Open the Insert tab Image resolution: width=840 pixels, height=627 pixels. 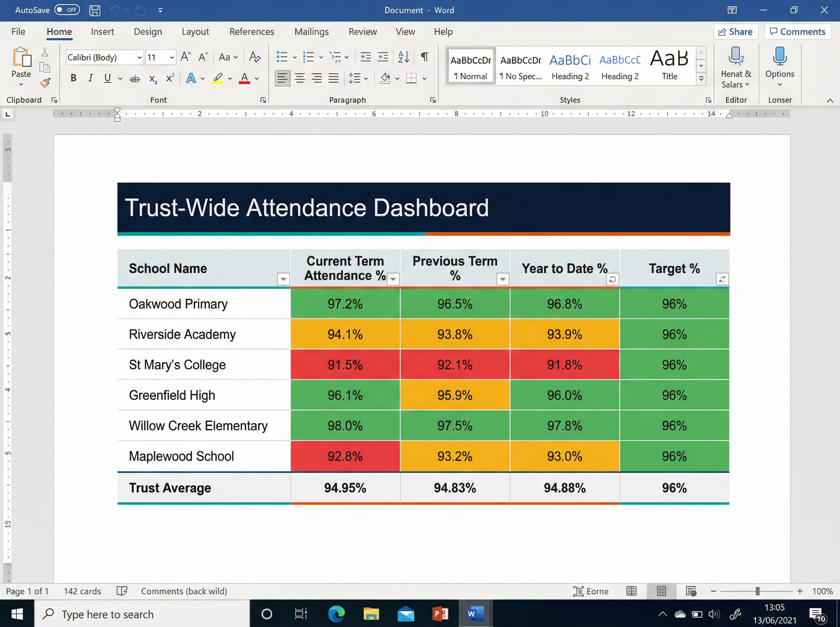pos(103,31)
